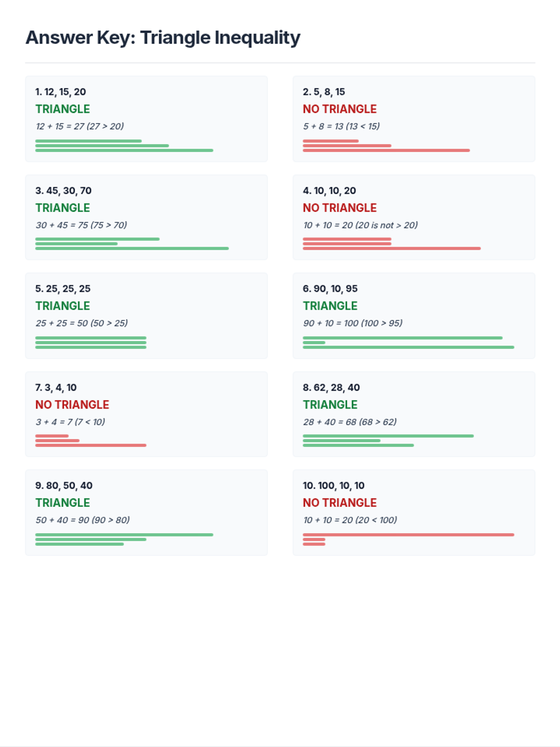This screenshot has width=560, height=747.
Task: Click the text "20 is not > 20"
Action: click(x=386, y=225)
